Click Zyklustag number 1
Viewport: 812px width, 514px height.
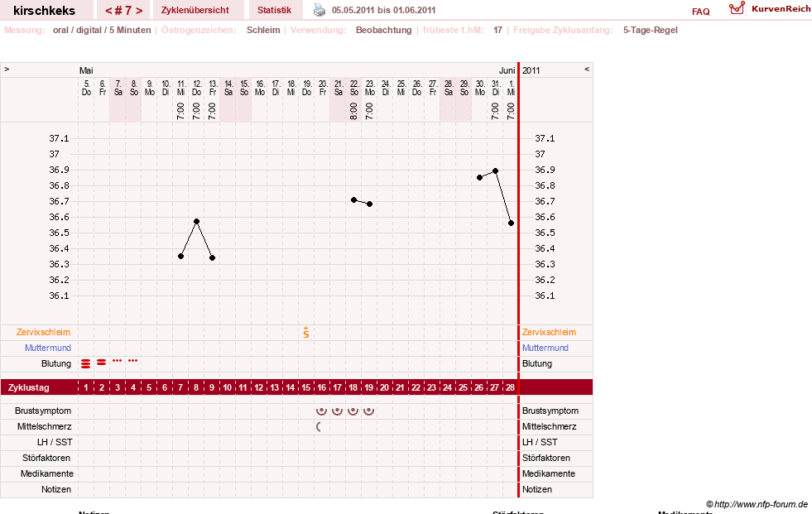[86, 387]
